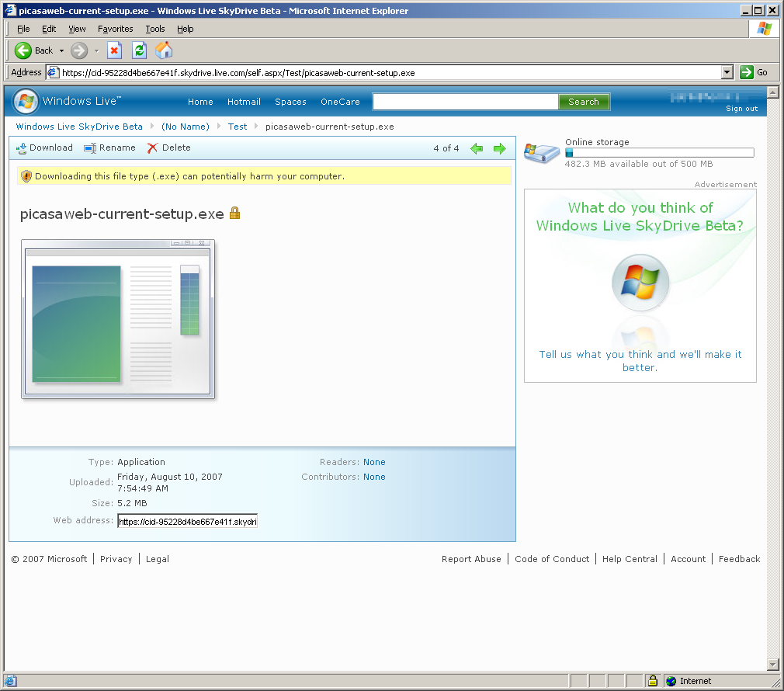Refresh the page with green arrows icon

(139, 50)
